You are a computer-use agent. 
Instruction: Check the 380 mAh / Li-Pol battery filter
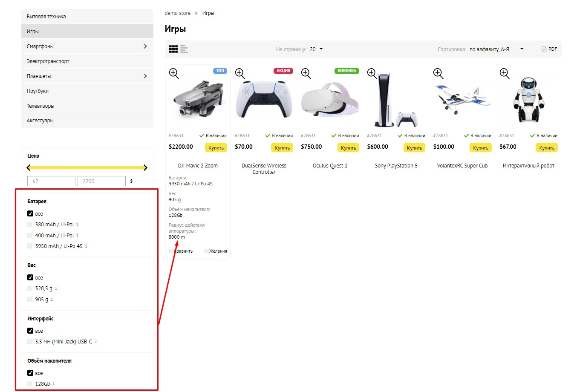30,225
